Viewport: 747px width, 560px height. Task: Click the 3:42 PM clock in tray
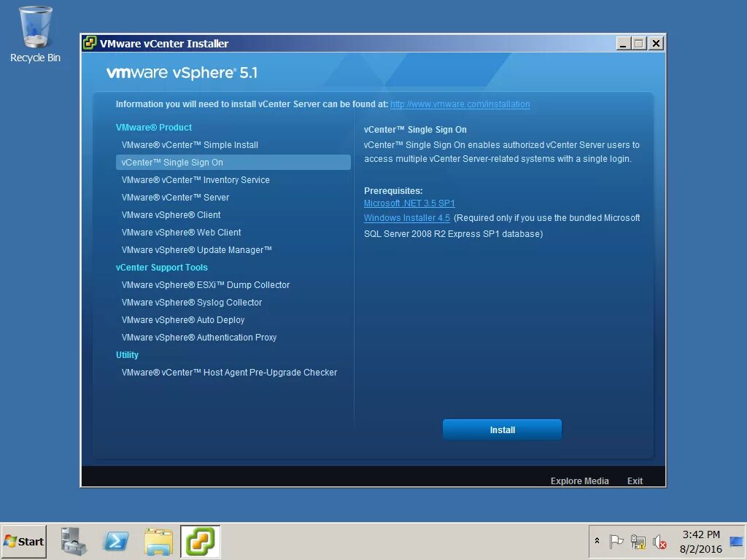[x=701, y=534]
